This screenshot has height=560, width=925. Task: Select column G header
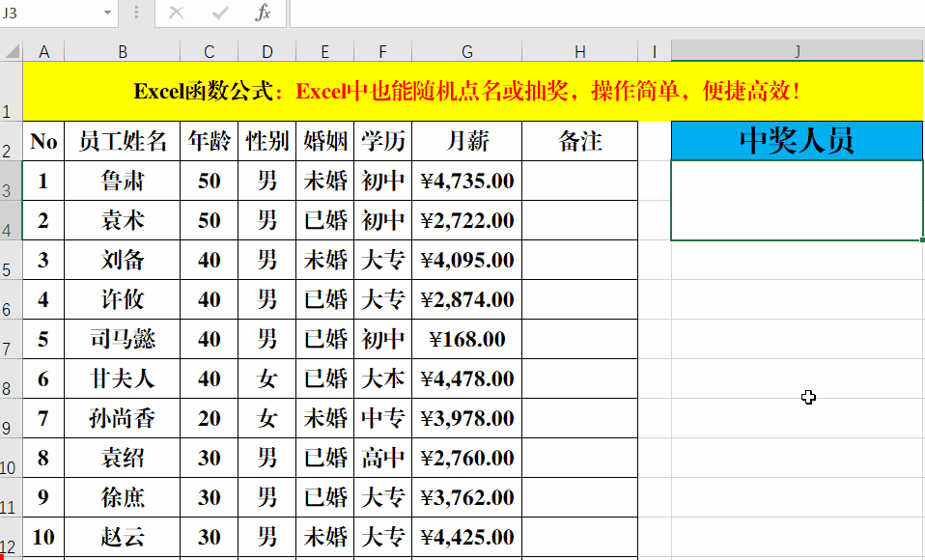pyautogui.click(x=466, y=52)
